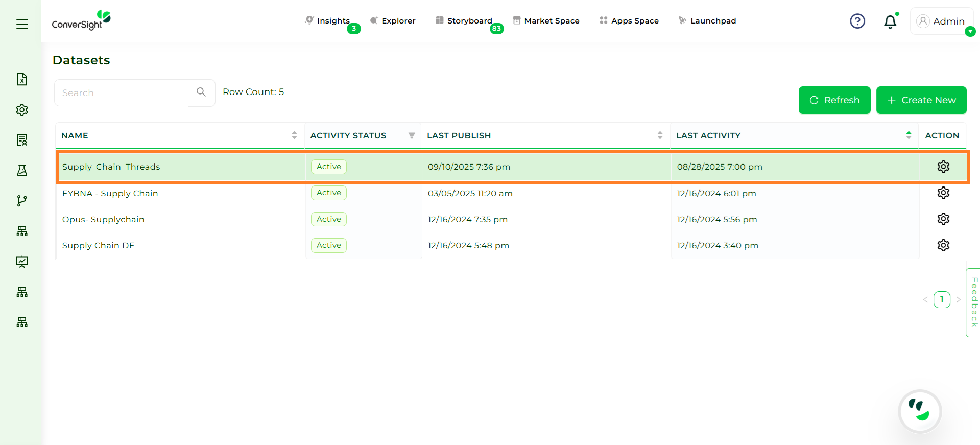Open the help question mark icon

pyautogui.click(x=857, y=21)
